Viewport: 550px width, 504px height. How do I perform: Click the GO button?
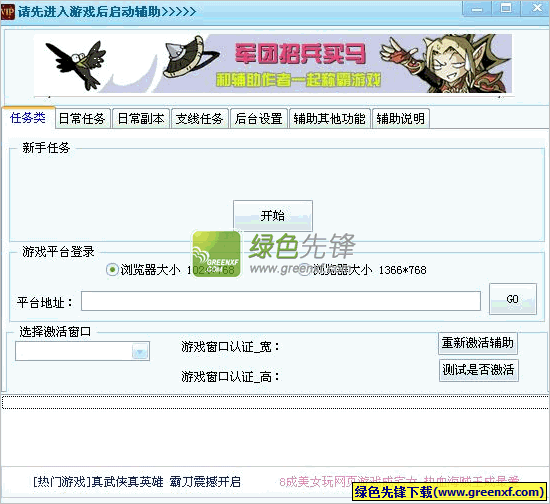[x=512, y=299]
